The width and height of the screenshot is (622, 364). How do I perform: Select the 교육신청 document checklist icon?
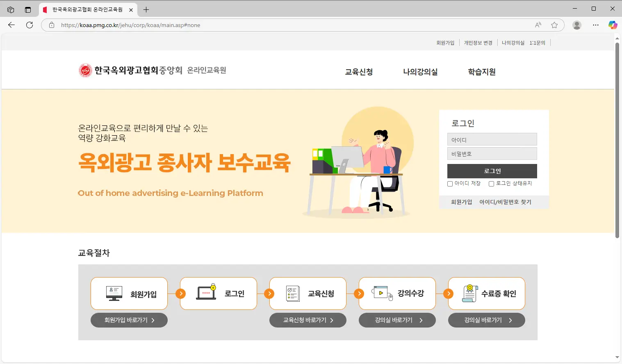click(294, 293)
